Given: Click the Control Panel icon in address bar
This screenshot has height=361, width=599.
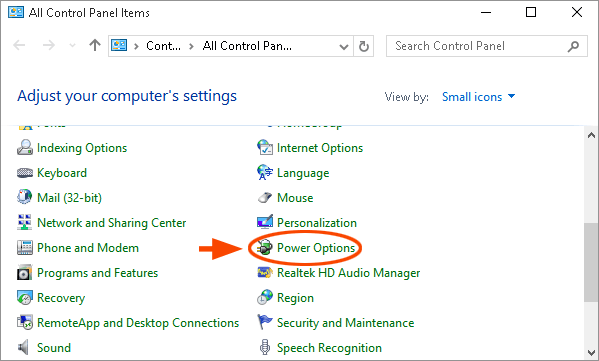Looking at the screenshot, I should pyautogui.click(x=119, y=45).
